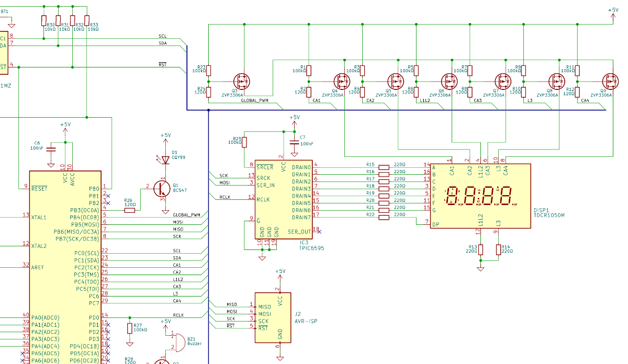Select the D1 CQY99 LED symbol
This screenshot has height=364, width=628.
pyautogui.click(x=166, y=160)
